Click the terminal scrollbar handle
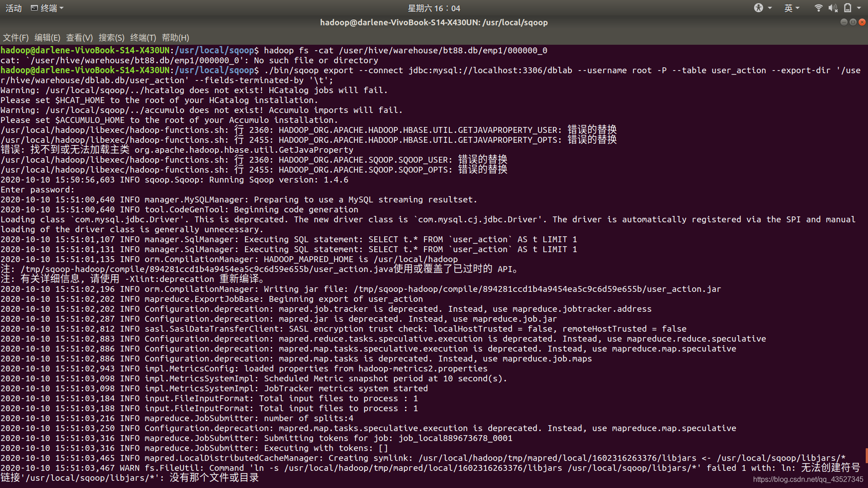 pyautogui.click(x=866, y=455)
